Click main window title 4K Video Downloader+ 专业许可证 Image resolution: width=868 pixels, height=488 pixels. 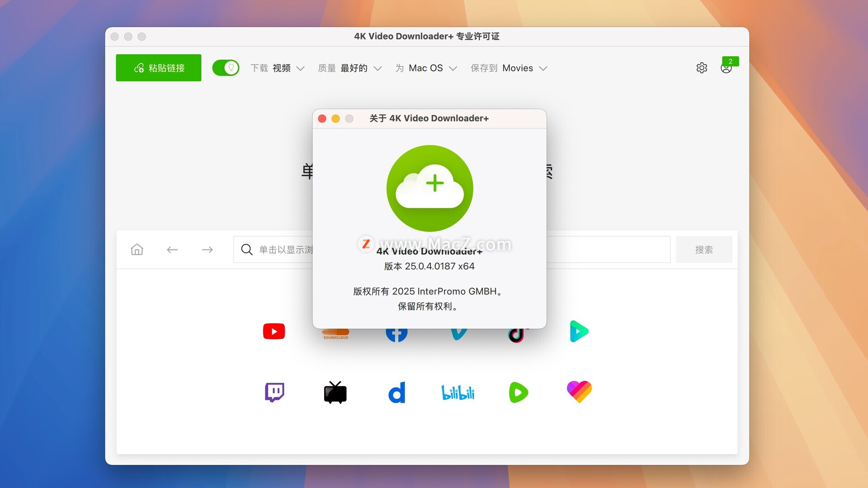(427, 36)
